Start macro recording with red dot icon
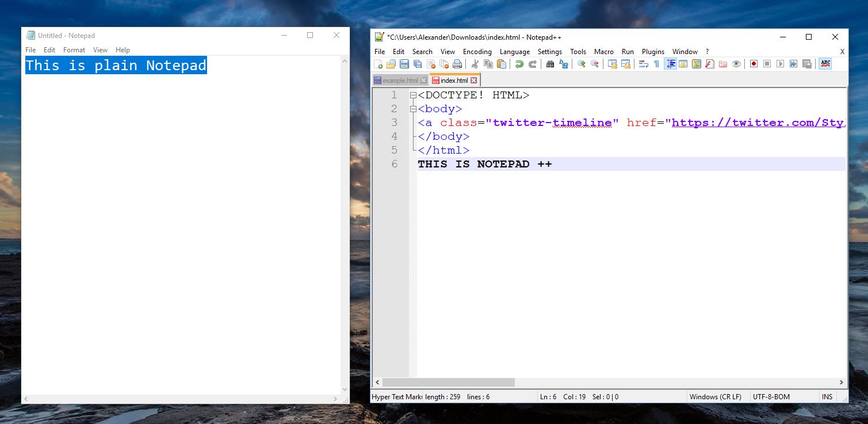The height and width of the screenshot is (424, 868). pyautogui.click(x=754, y=64)
